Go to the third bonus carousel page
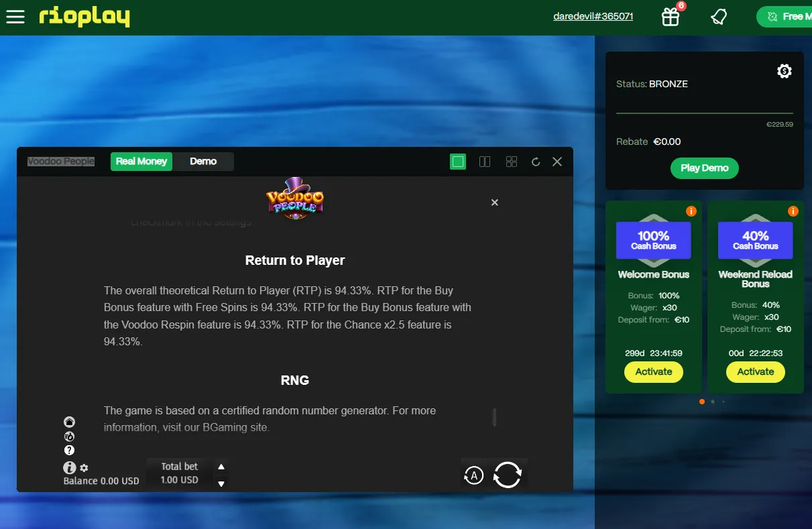Screen dimensions: 812x529 [x=723, y=402]
